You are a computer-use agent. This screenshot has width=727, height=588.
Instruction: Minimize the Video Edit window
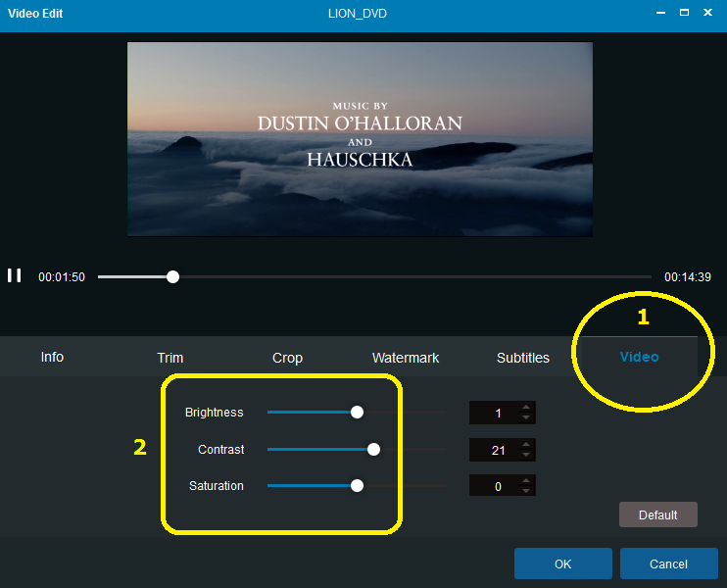660,13
